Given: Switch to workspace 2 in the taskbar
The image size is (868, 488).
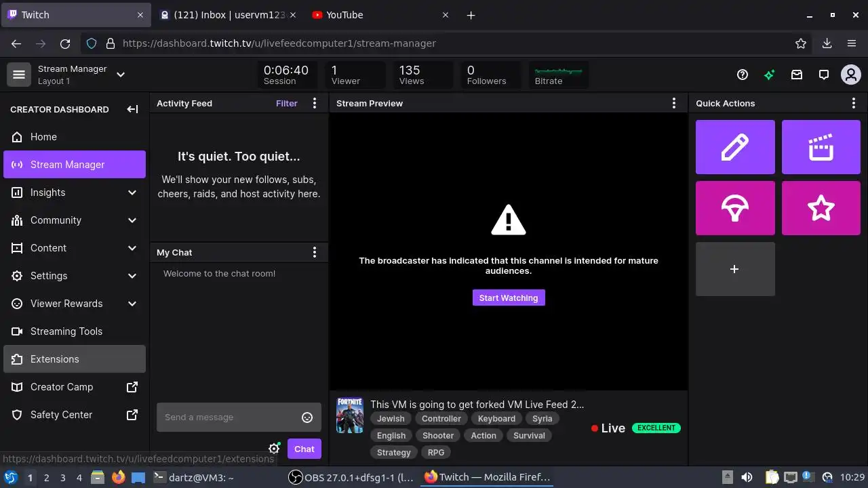Looking at the screenshot, I should 46,478.
